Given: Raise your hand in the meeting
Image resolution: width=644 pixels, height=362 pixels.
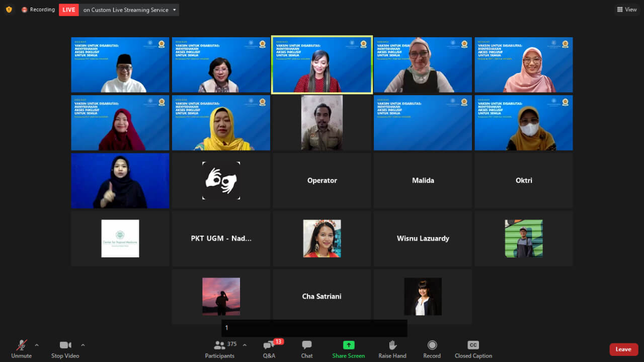Looking at the screenshot, I should point(392,349).
